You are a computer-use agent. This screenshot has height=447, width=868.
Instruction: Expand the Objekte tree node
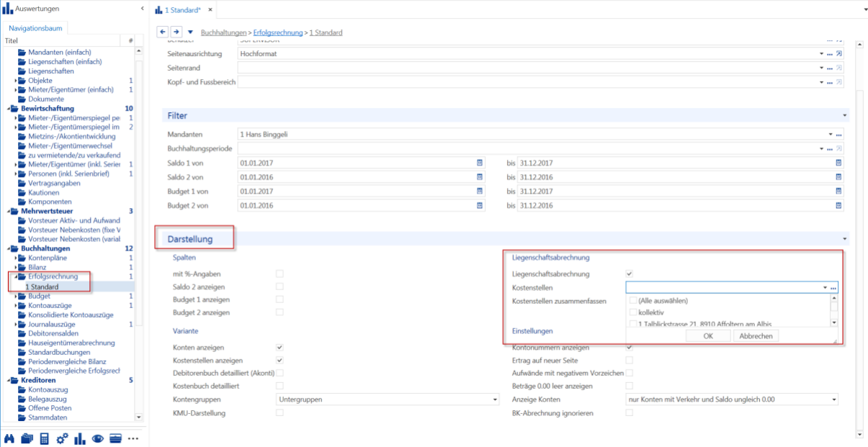(x=15, y=81)
